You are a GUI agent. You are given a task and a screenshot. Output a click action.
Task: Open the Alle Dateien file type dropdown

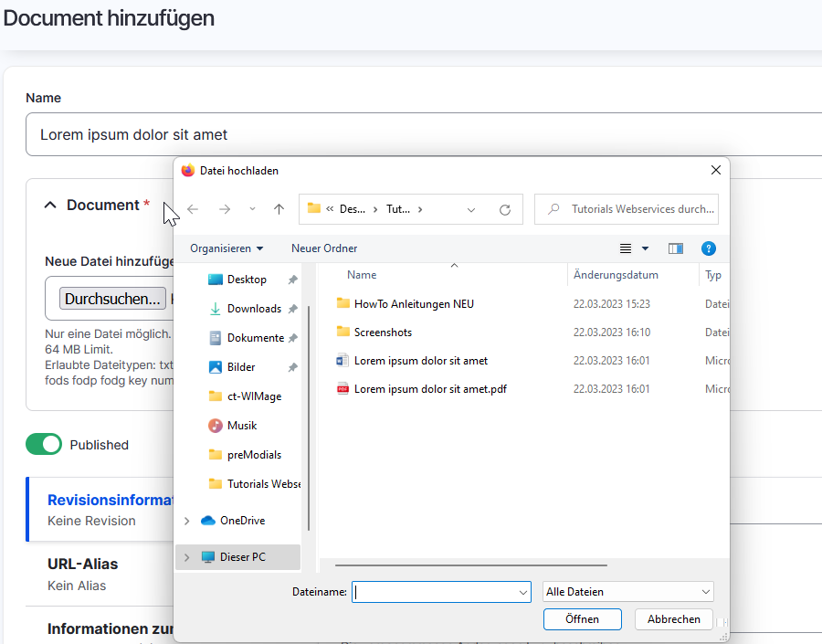[x=628, y=592]
